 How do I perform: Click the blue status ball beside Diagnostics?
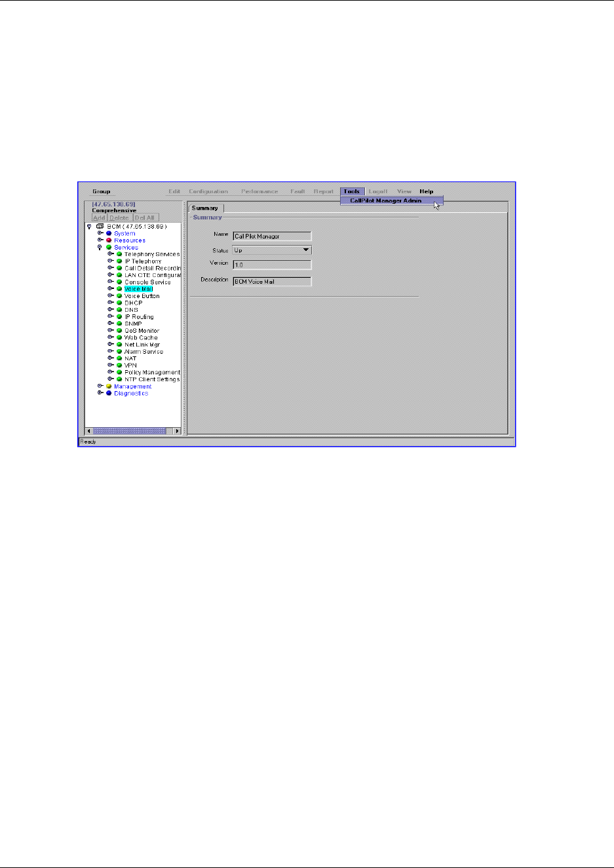click(109, 393)
